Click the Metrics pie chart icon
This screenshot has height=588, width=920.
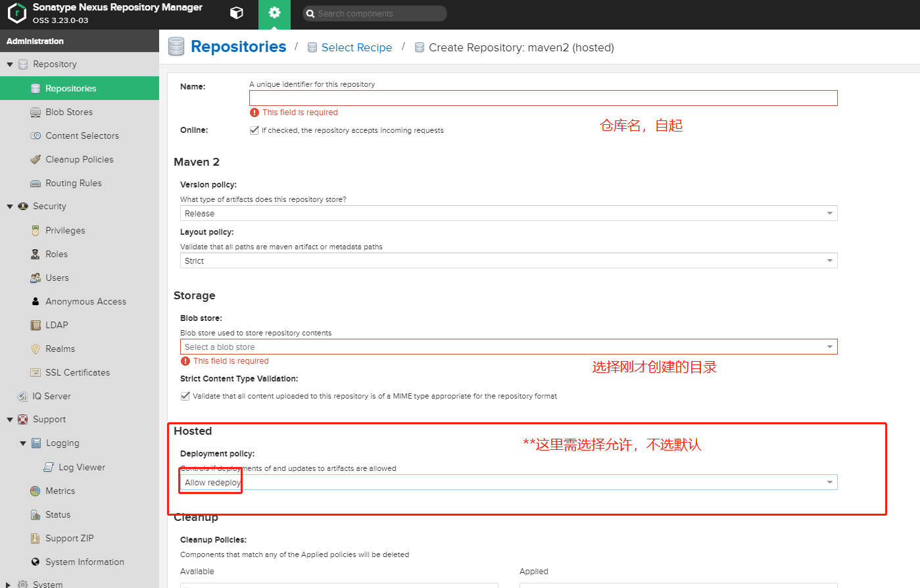pos(36,491)
